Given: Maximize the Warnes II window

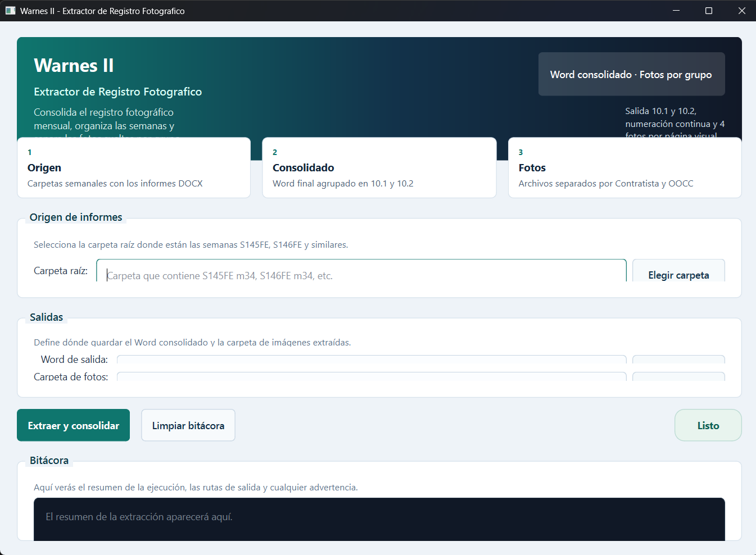Looking at the screenshot, I should tap(709, 11).
